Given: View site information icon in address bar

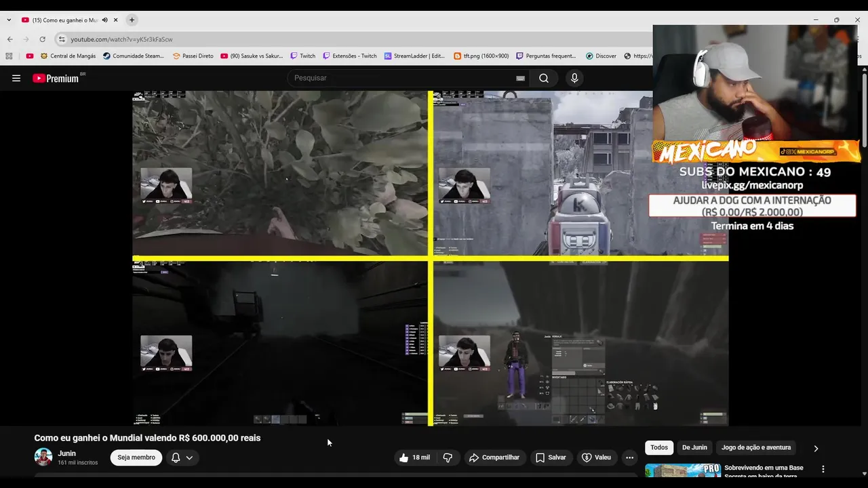Looking at the screenshot, I should pos(62,39).
